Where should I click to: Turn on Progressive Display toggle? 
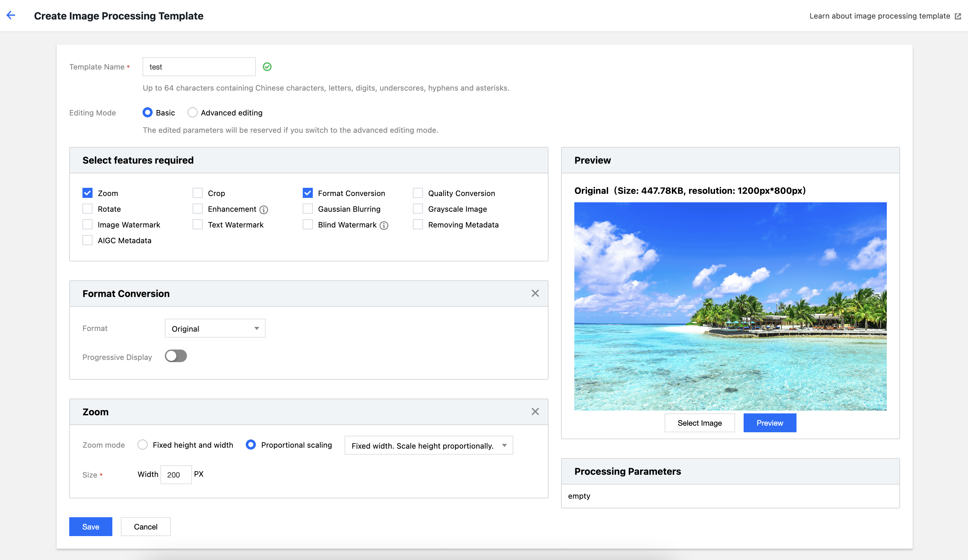(x=176, y=356)
